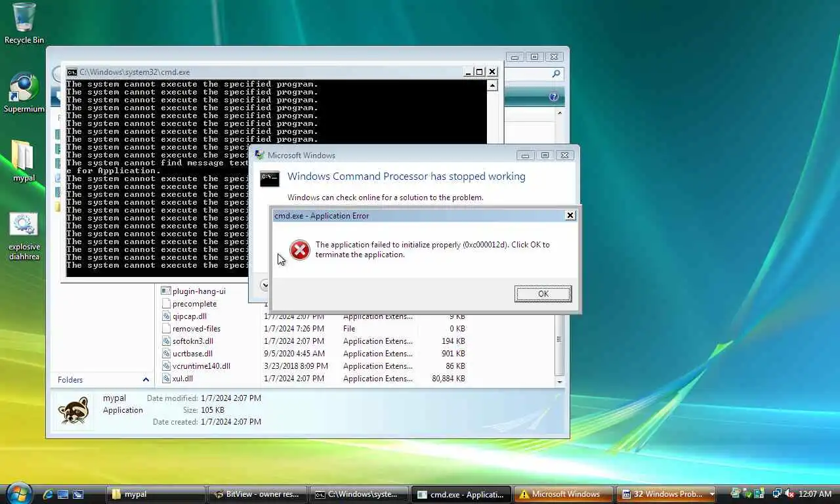Image resolution: width=840 pixels, height=504 pixels.
Task: Select the plugin-hang-ui file icon
Action: click(166, 291)
